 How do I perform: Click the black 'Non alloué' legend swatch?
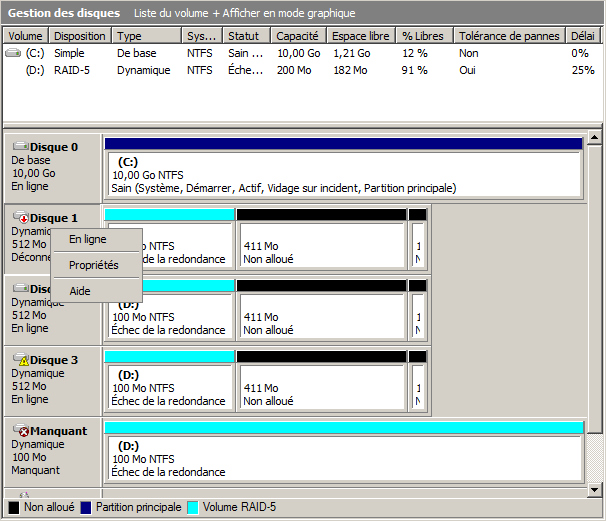pyautogui.click(x=14, y=507)
